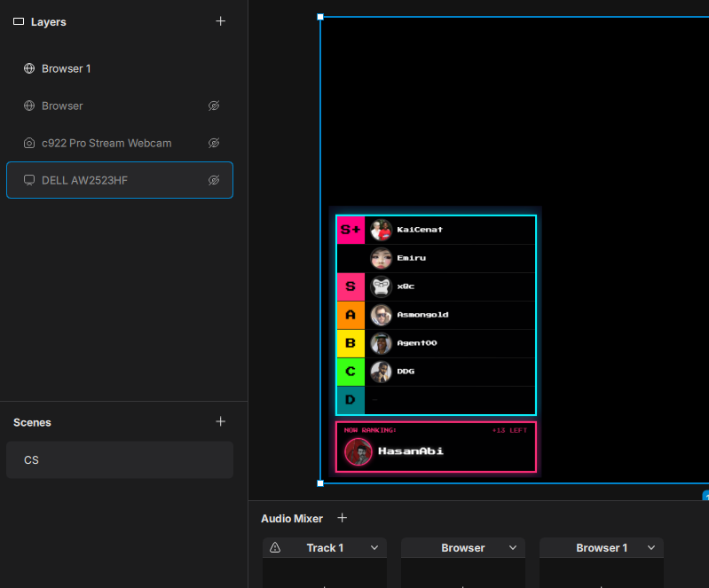Image resolution: width=709 pixels, height=588 pixels.
Task: Click globe icon of Browser 1 layer
Action: point(29,68)
